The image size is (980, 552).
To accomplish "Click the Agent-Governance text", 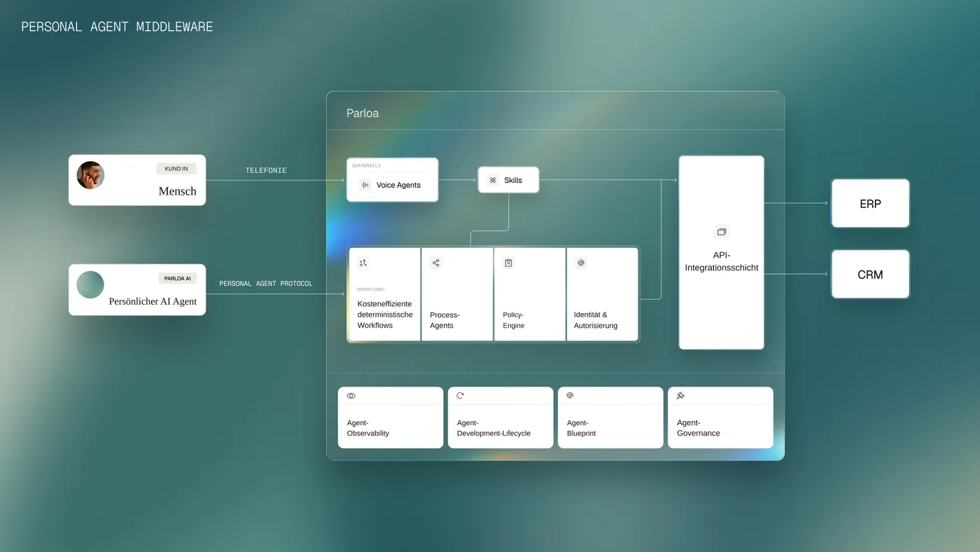I will tap(698, 428).
